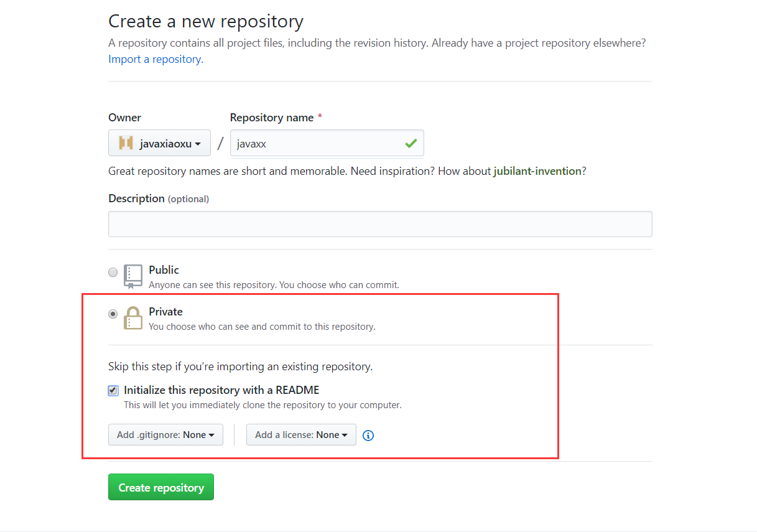Click the Skip this step instruction text
The height and width of the screenshot is (532, 757).
coord(241,366)
